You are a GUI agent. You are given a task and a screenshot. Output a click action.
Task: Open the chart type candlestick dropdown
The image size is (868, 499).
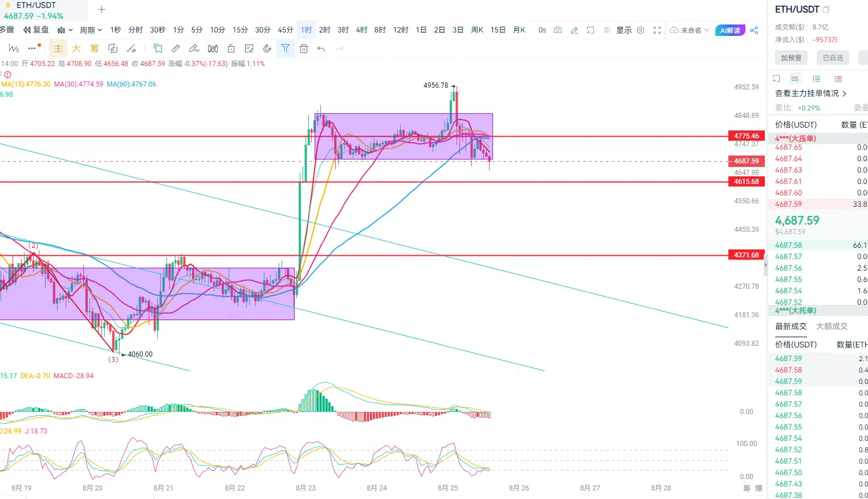[65, 30]
